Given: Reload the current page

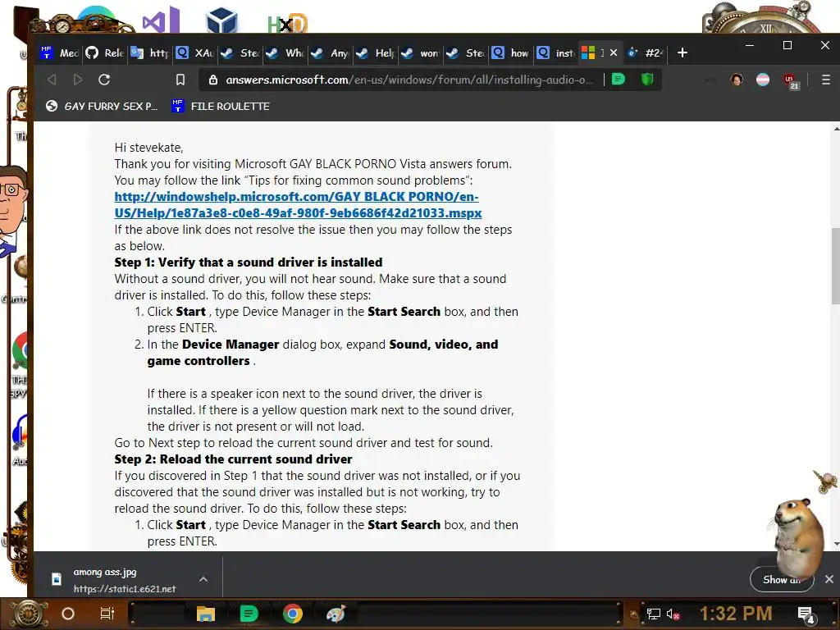Looking at the screenshot, I should click(104, 80).
